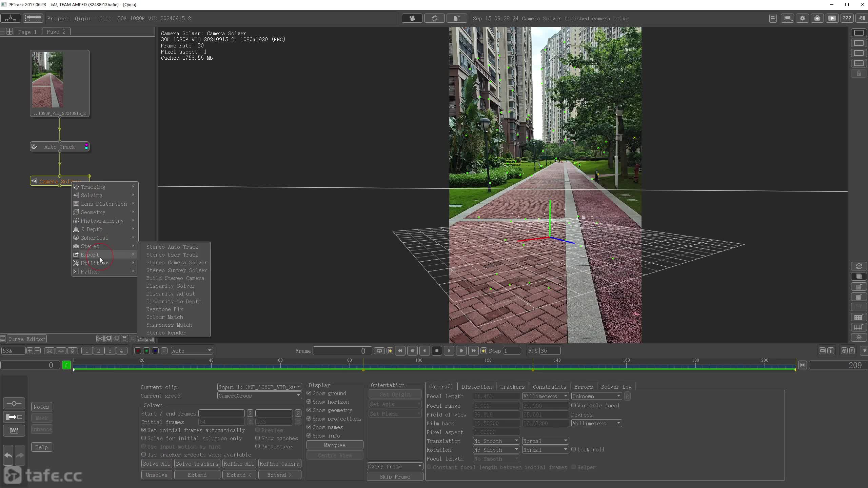Image resolution: width=868 pixels, height=488 pixels.
Task: Click the undo arrow icon
Action: pyautogui.click(x=8, y=455)
